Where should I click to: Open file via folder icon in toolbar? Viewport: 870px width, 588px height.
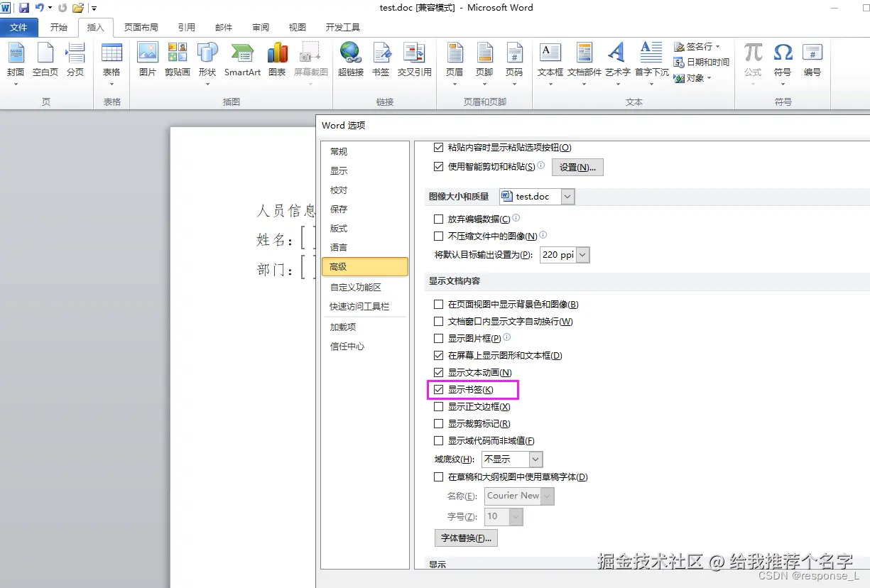pos(78,8)
